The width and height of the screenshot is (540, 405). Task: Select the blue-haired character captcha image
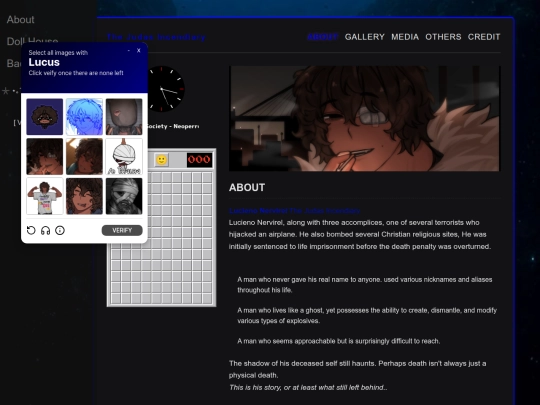coord(84,117)
